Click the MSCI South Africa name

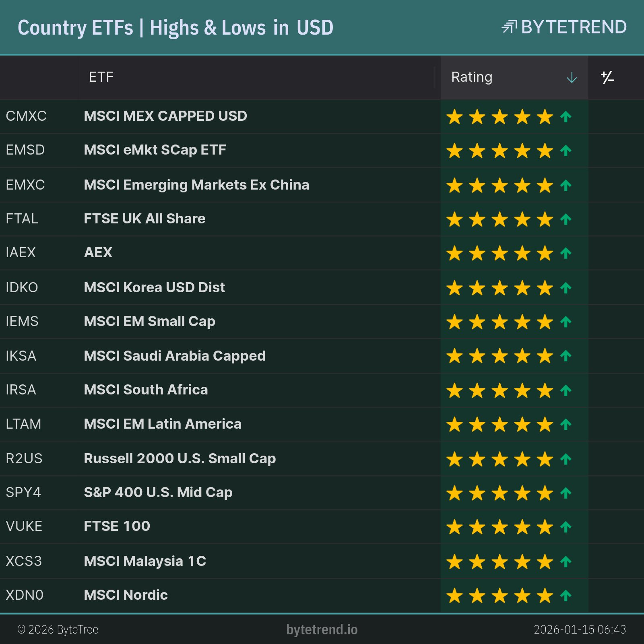[146, 390]
